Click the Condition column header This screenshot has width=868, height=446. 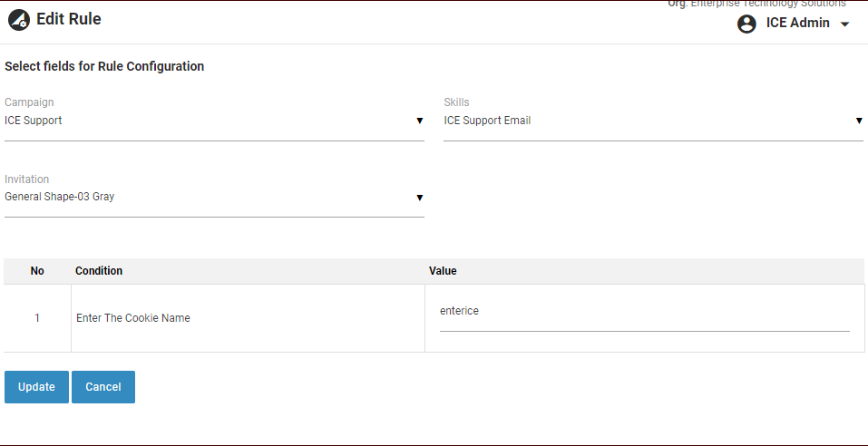(99, 271)
